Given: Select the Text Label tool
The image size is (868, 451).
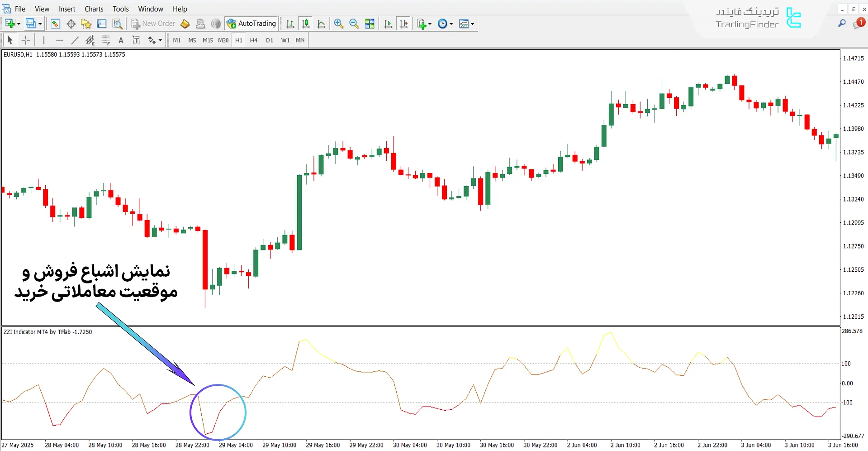Looking at the screenshot, I should click(x=136, y=40).
